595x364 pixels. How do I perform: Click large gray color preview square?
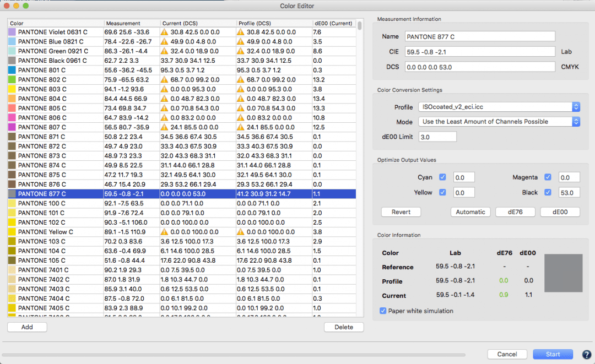pyautogui.click(x=563, y=273)
